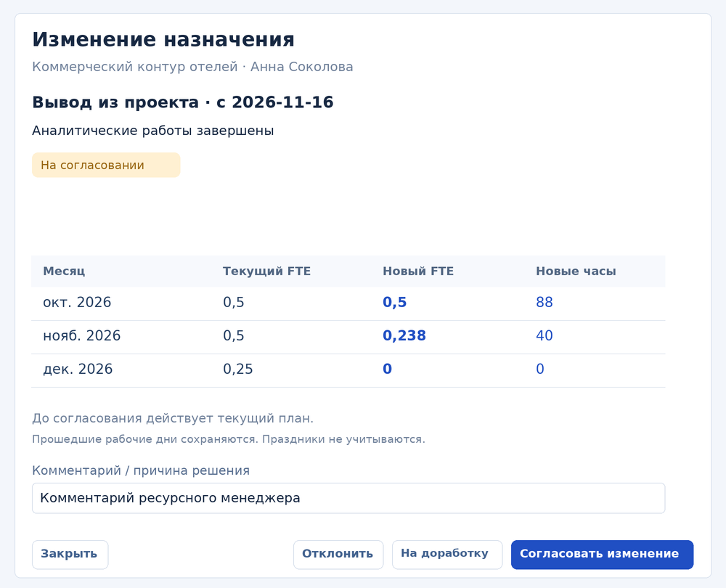Reject the change with "Отклонить"

(338, 554)
